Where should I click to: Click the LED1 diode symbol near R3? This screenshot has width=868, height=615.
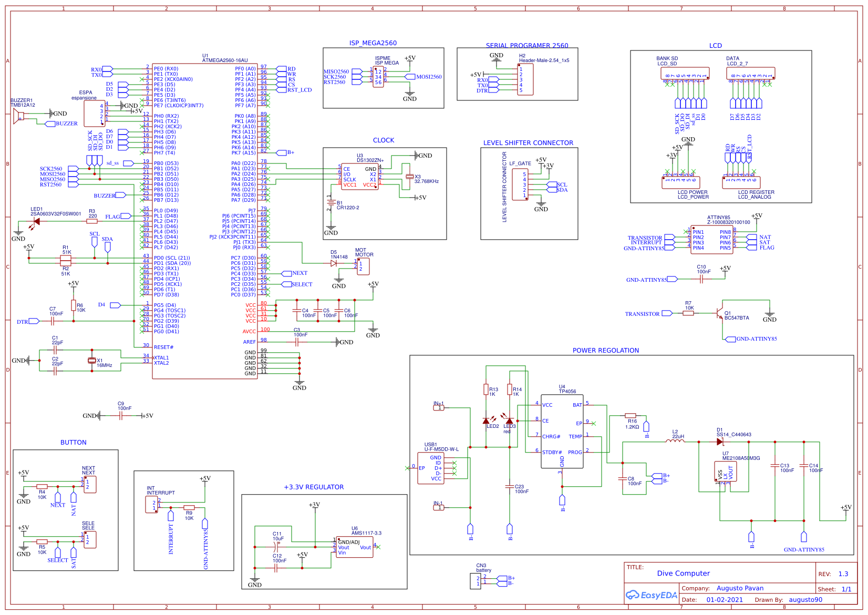point(36,221)
